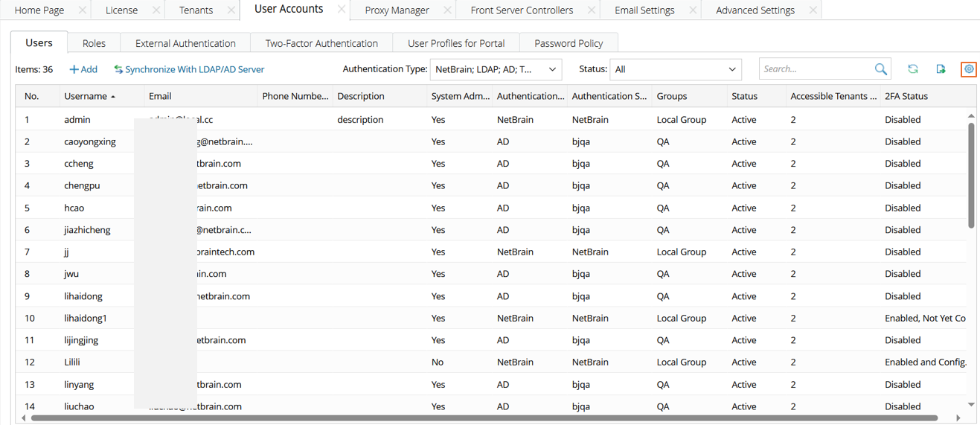Click Synchronize With LDAP/AD Server link

tap(194, 70)
